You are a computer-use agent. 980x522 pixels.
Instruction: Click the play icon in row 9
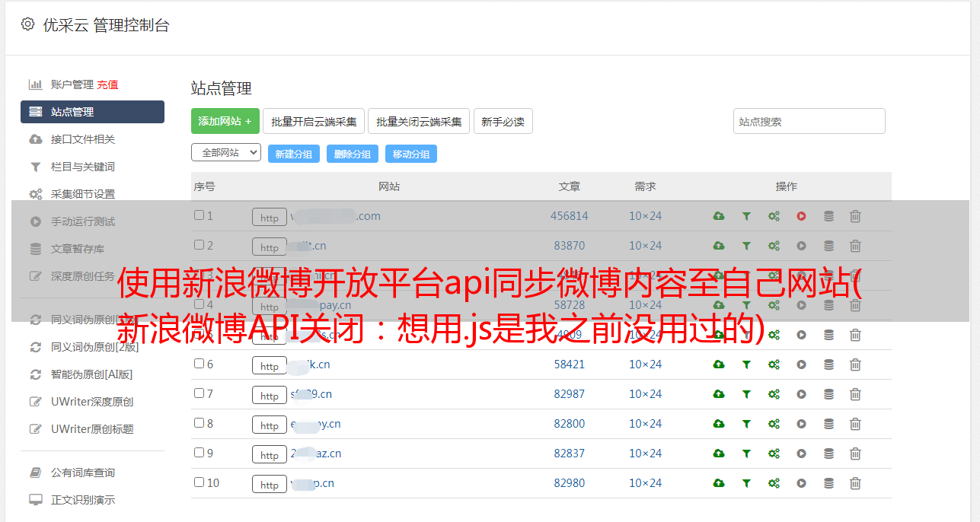click(x=801, y=454)
